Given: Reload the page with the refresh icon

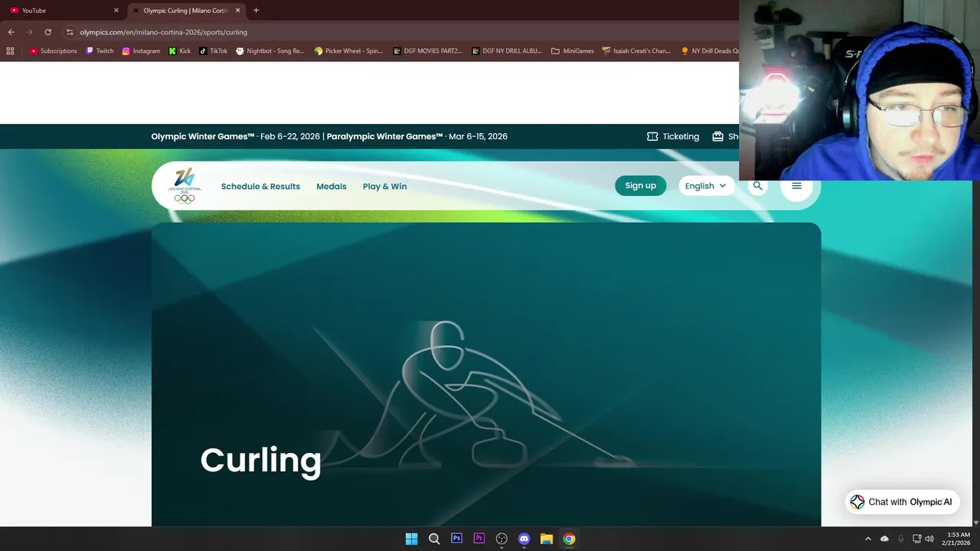Looking at the screenshot, I should [47, 32].
